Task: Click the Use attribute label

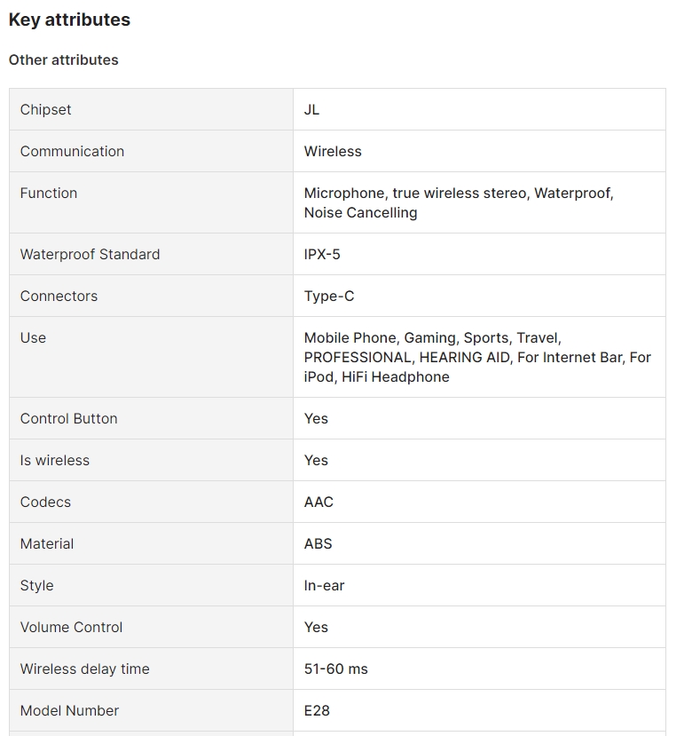Action: (33, 337)
